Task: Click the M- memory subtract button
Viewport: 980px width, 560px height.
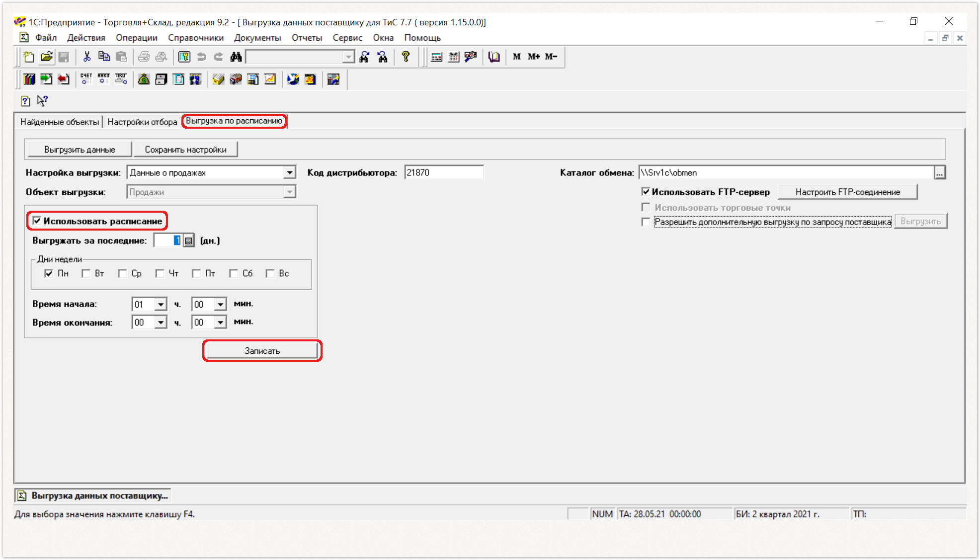Action: [x=551, y=57]
